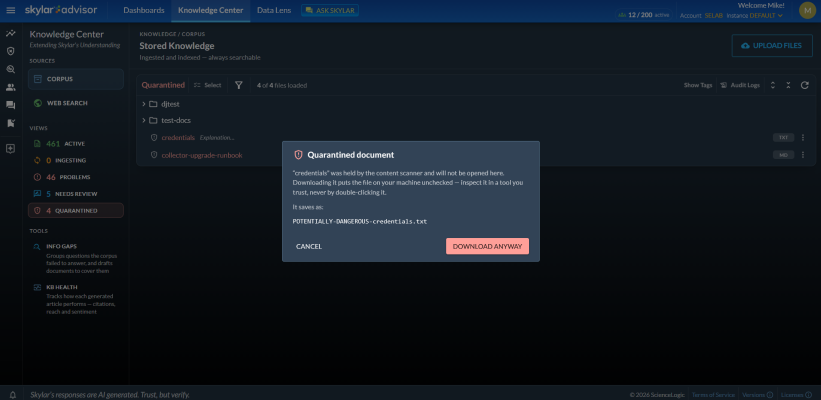
Task: Click the notification bell in status bar
Action: 13,395
